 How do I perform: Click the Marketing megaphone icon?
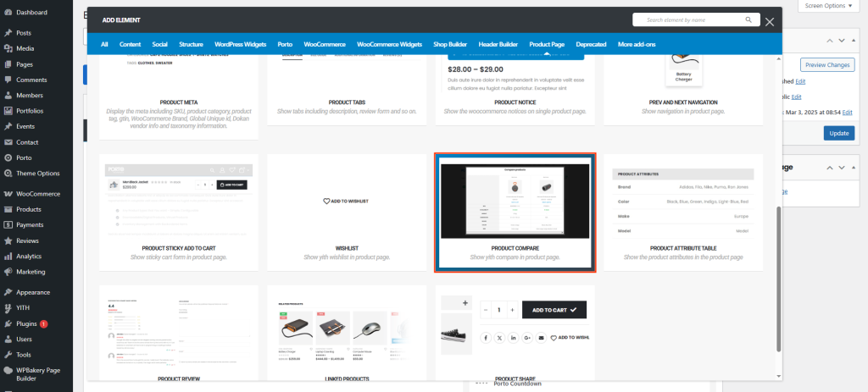click(8, 272)
